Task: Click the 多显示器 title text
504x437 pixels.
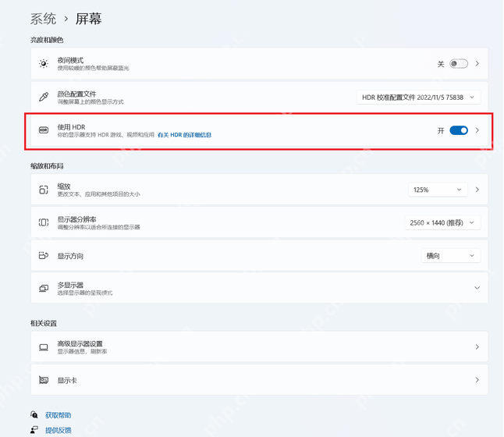Action: (70, 285)
